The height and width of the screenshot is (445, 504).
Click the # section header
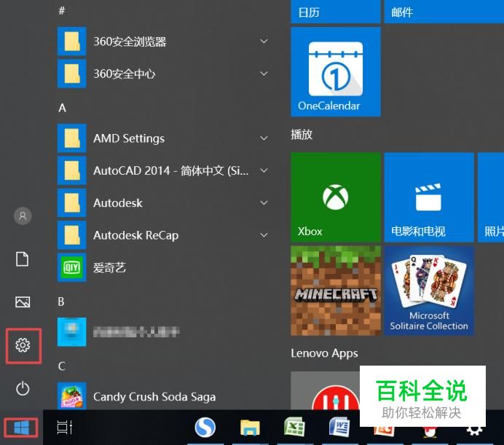coord(62,11)
